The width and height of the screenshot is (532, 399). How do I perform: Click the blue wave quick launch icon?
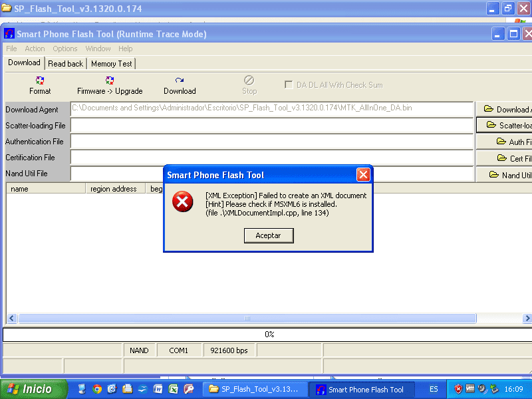(x=143, y=389)
